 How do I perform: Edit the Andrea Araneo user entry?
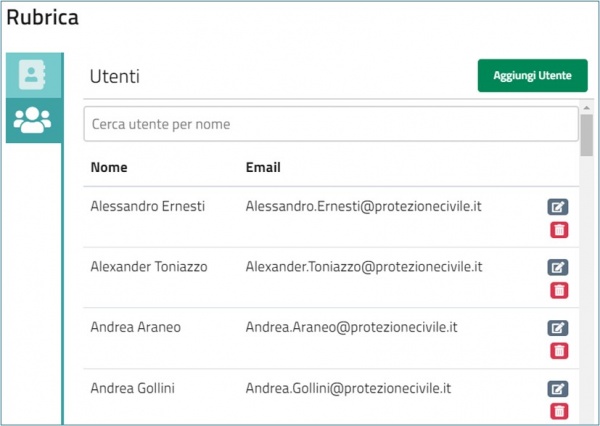click(x=559, y=328)
